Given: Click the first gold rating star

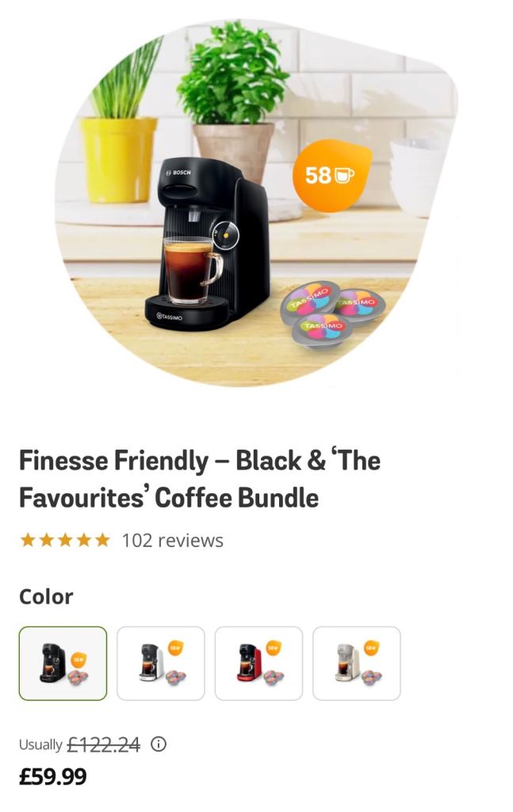Looking at the screenshot, I should click(27, 541).
